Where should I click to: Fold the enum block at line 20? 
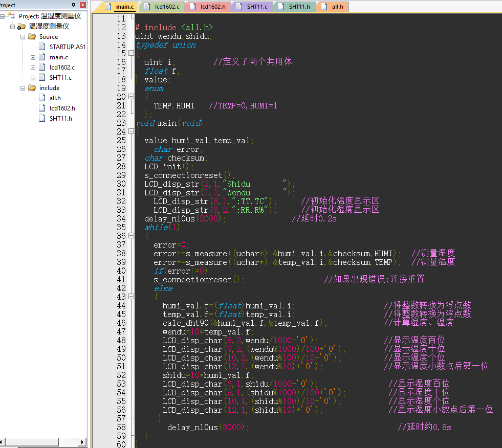[131, 97]
